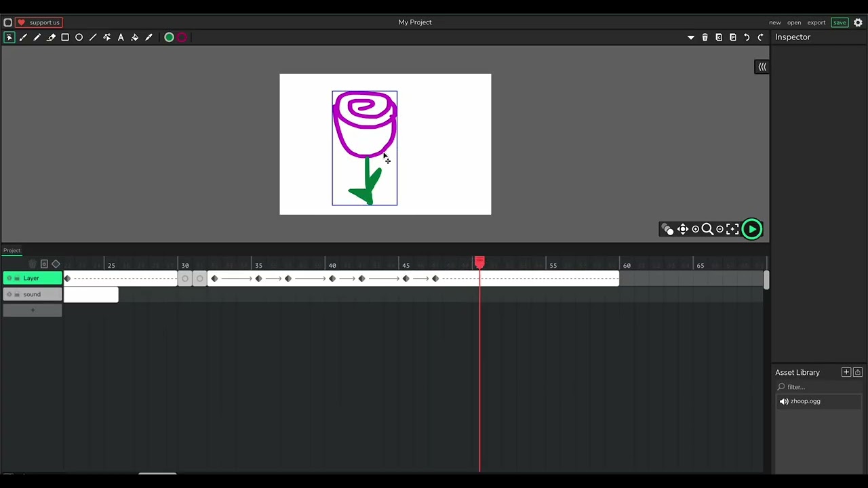Select the Text tool
Viewport: 868px width, 488px height.
point(121,37)
